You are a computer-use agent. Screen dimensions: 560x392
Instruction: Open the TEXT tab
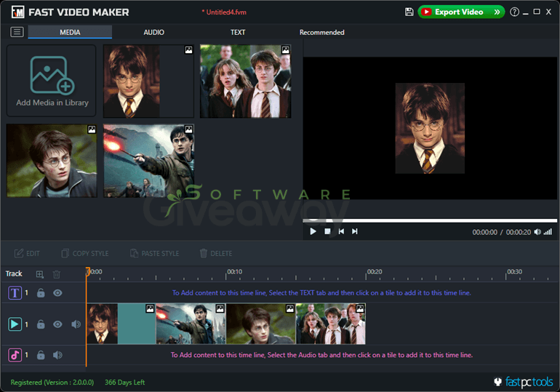238,32
